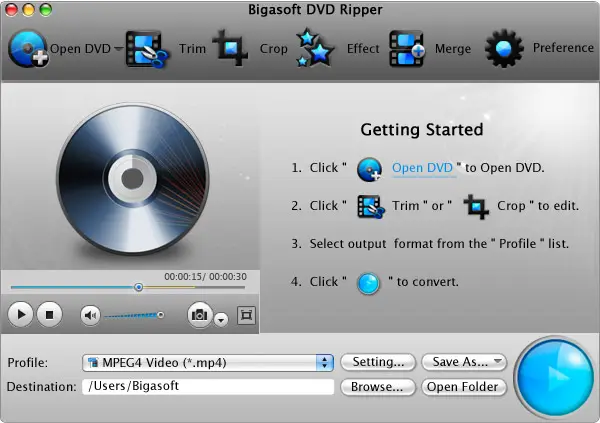Click the Getting Started heading
Screen dimensions: 600x423
click(x=422, y=129)
